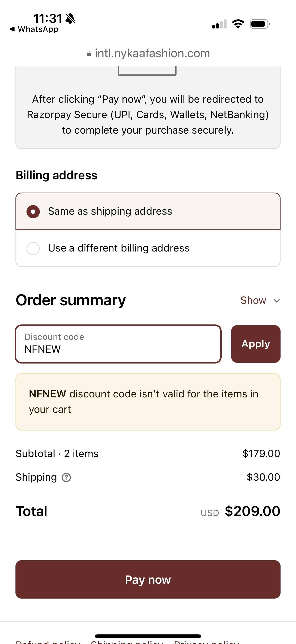296x644 pixels.
Task: Select Same as shipping address option
Action: [x=33, y=211]
